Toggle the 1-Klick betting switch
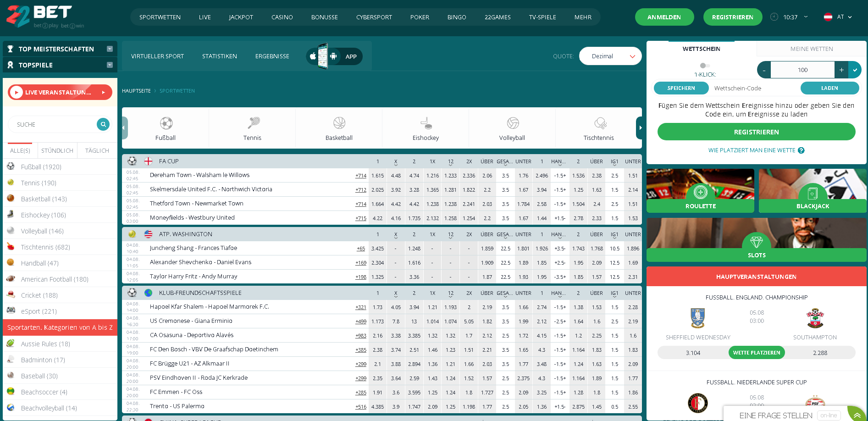868x421 pixels. coord(704,66)
